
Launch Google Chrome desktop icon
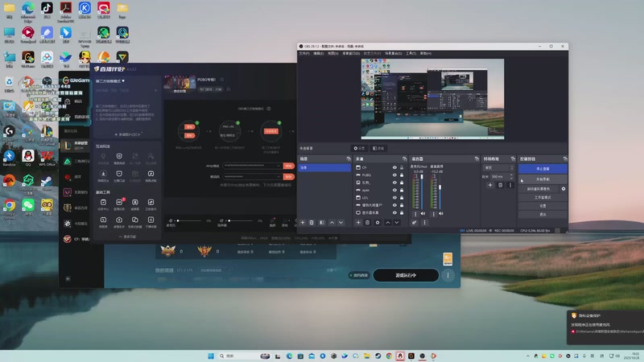(9, 207)
